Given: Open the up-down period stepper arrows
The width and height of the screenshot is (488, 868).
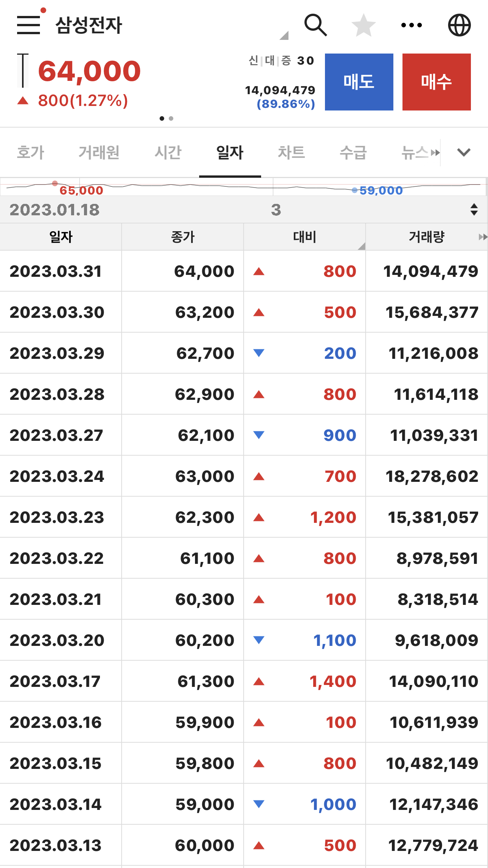Looking at the screenshot, I should coord(474,210).
